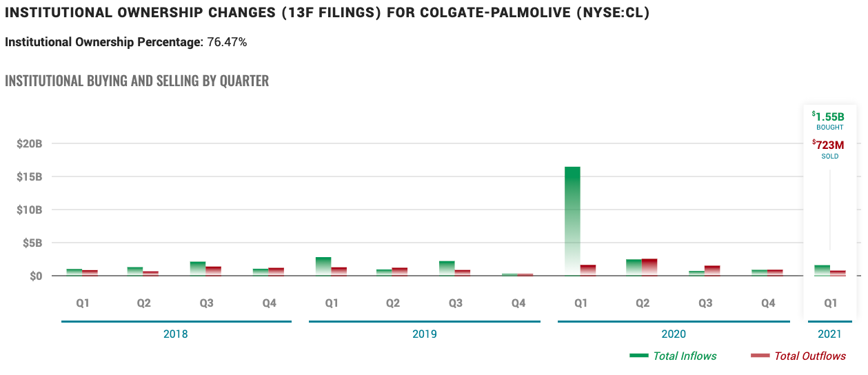This screenshot has height=375, width=868.
Task: Click the 2018 year label
Action: 176,334
